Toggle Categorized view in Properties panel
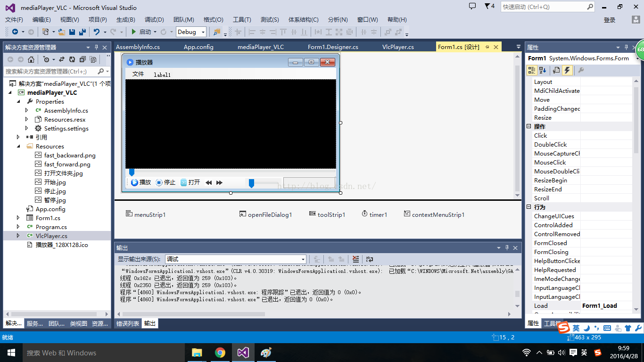Image resolution: width=644 pixels, height=362 pixels. coord(532,70)
